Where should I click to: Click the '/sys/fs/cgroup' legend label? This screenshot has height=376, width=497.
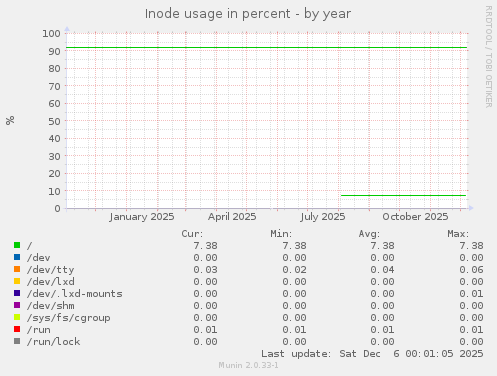tap(69, 318)
